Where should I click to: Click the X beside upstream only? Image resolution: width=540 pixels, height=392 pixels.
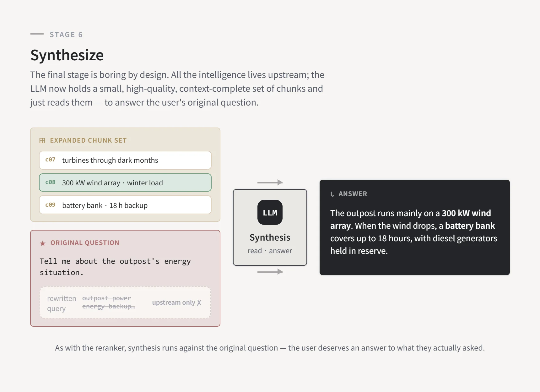click(199, 302)
